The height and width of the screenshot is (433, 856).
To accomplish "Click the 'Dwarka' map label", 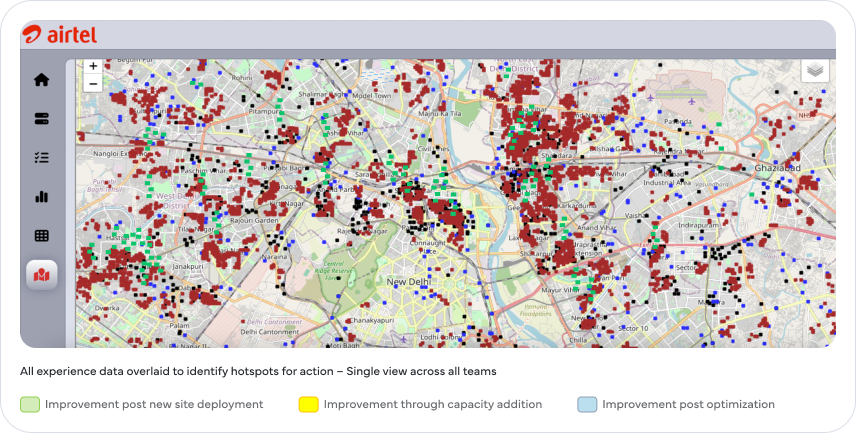I will [107, 308].
